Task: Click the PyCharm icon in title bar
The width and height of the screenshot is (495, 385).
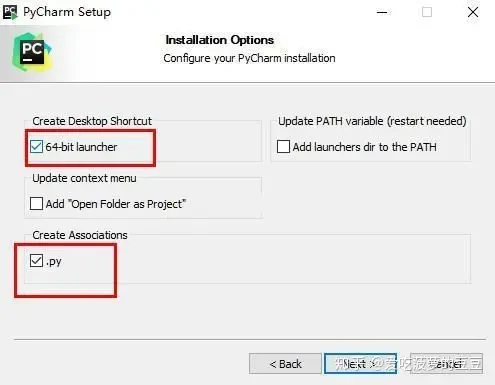Action: 10,12
